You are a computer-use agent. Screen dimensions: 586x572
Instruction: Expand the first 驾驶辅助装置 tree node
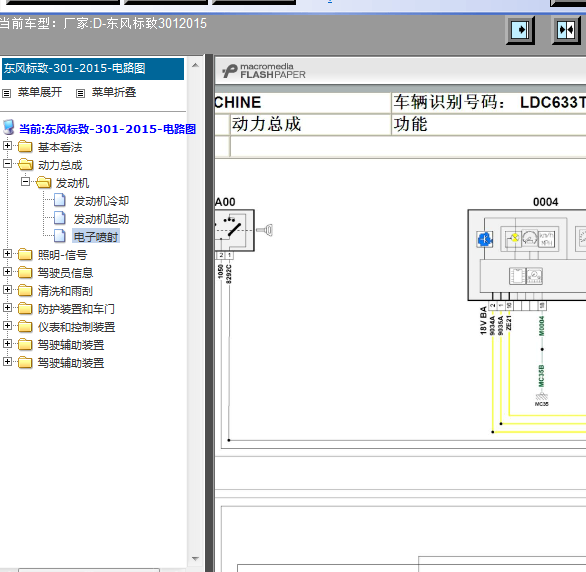(x=7, y=343)
